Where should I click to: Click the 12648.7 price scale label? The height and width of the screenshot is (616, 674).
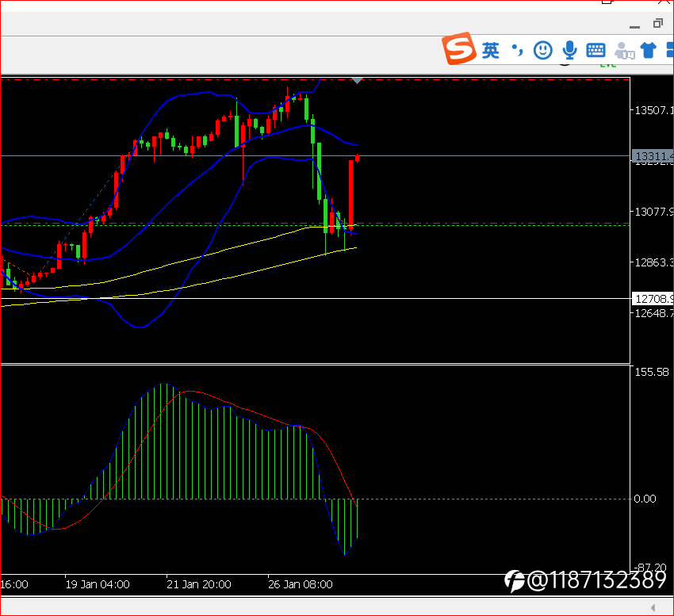click(x=654, y=313)
